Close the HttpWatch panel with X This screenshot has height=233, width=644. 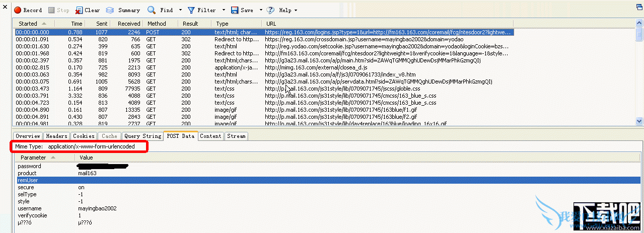[5, 8]
